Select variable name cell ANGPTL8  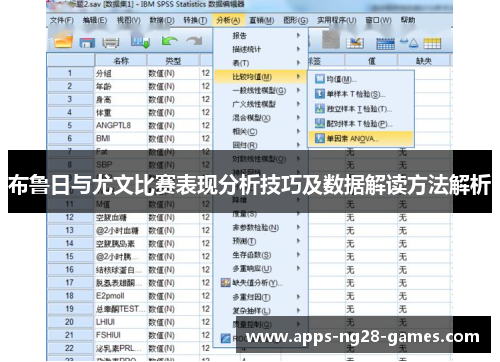pos(121,125)
